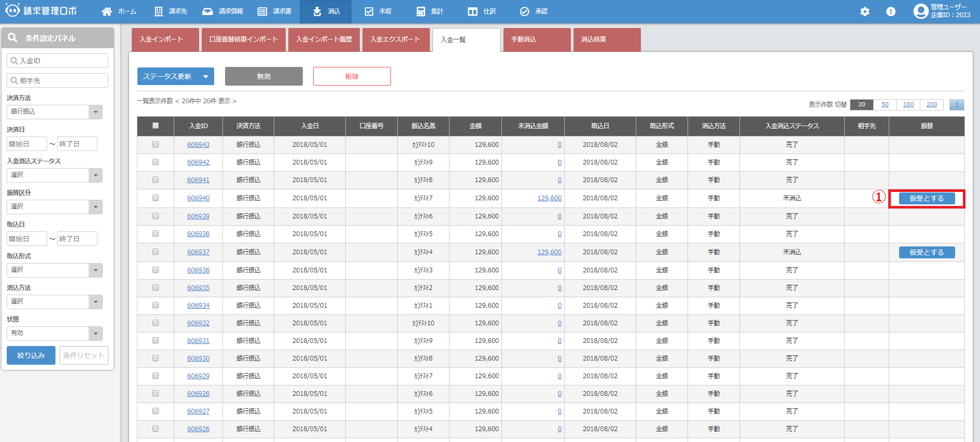
Task: Select 20 items per page
Action: coord(862,105)
